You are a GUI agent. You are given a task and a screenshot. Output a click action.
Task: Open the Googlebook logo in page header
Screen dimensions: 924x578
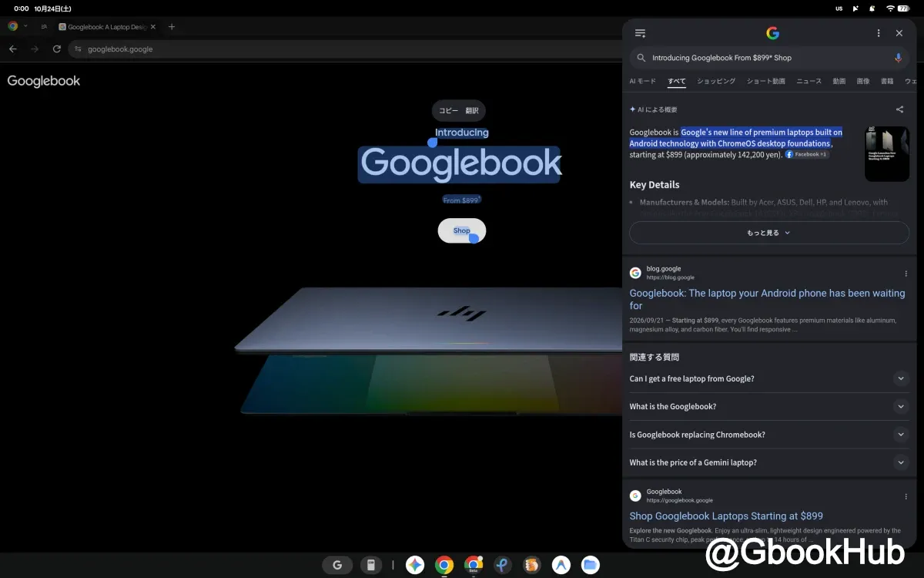[44, 81]
